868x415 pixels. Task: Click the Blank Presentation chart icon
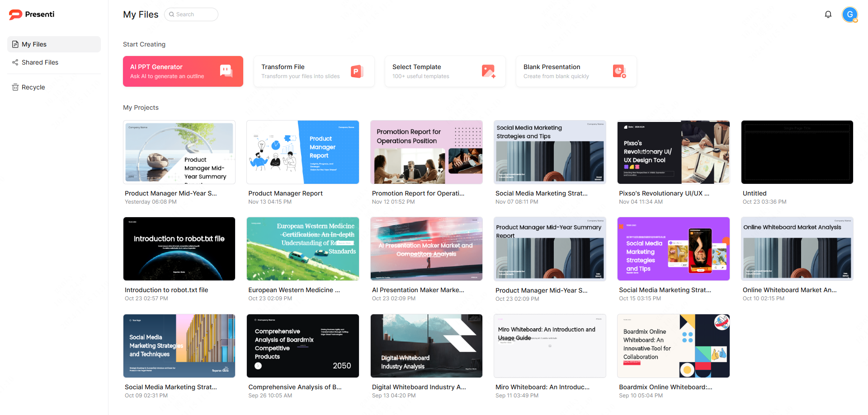point(619,71)
